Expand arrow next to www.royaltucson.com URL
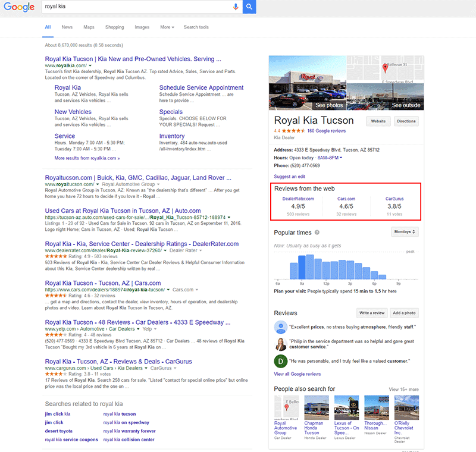 point(98,184)
